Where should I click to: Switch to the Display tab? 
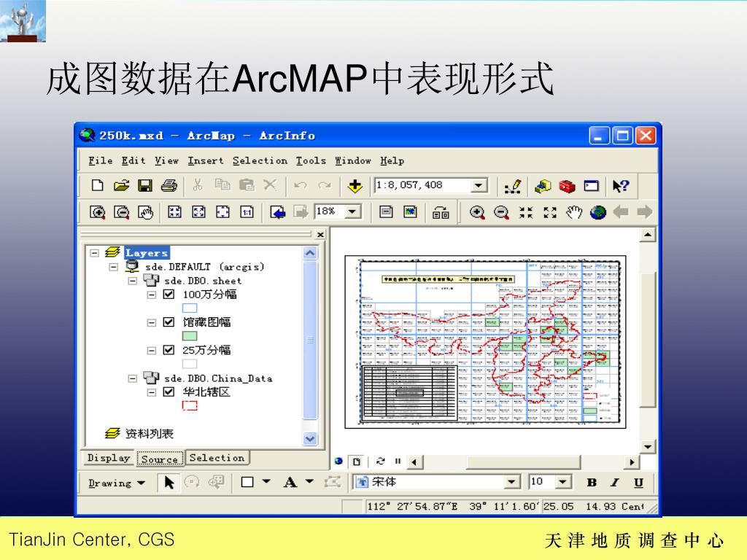109,458
